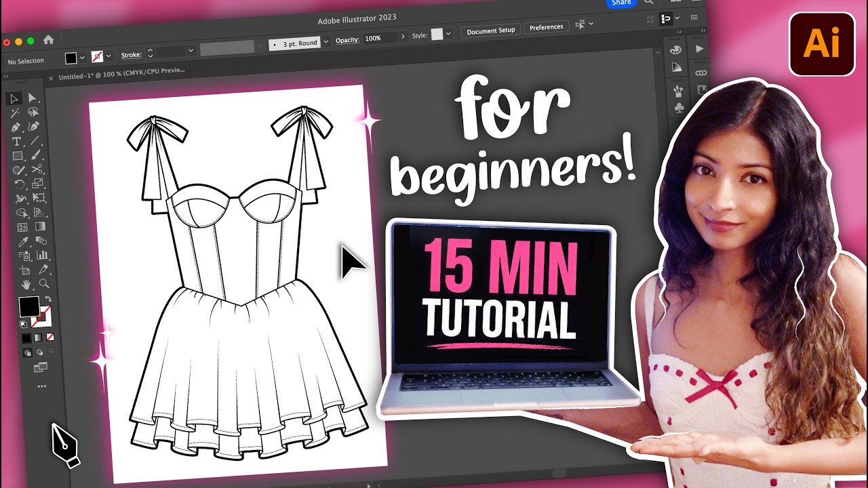The image size is (868, 488).
Task: Select the Blend tool
Action: 41,241
